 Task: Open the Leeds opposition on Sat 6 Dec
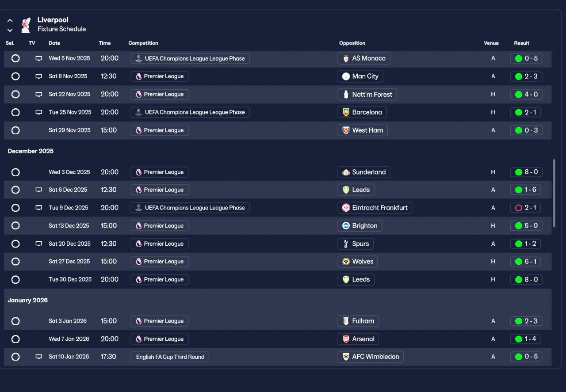[x=356, y=190]
